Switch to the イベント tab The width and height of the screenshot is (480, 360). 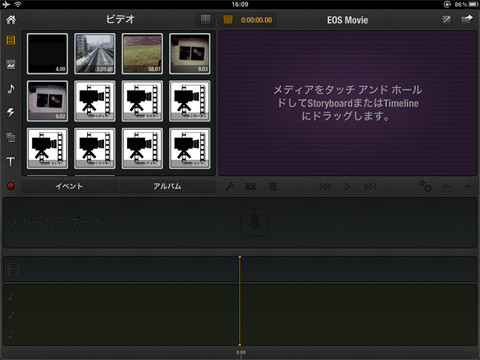69,186
